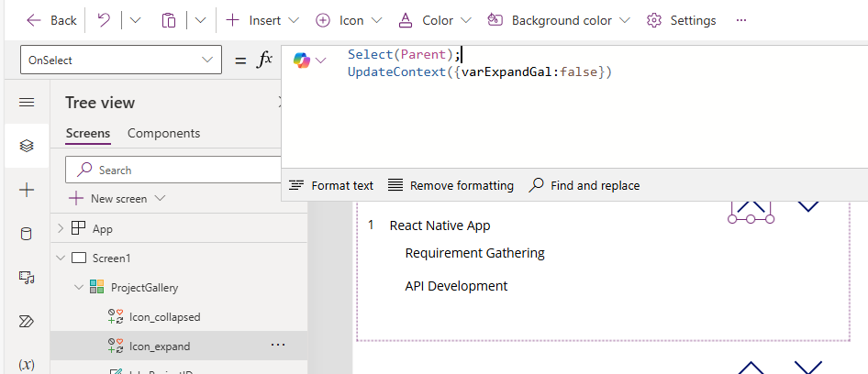Collapse the Screen1 node

pos(61,258)
